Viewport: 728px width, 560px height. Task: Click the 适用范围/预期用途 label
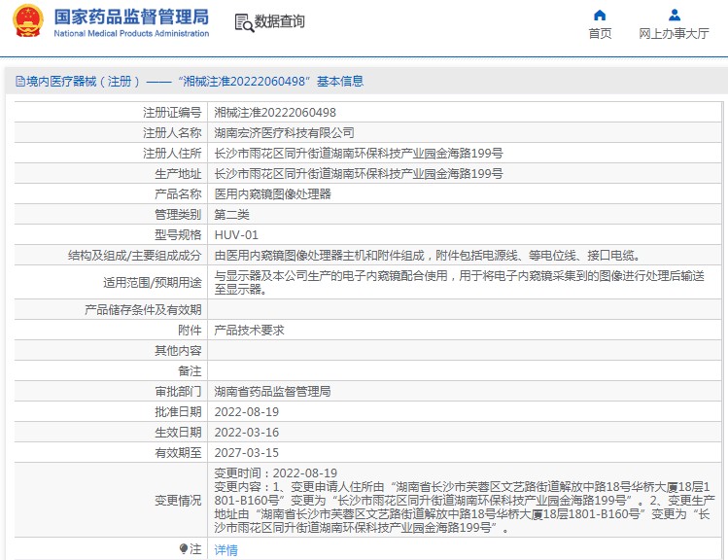click(x=153, y=282)
